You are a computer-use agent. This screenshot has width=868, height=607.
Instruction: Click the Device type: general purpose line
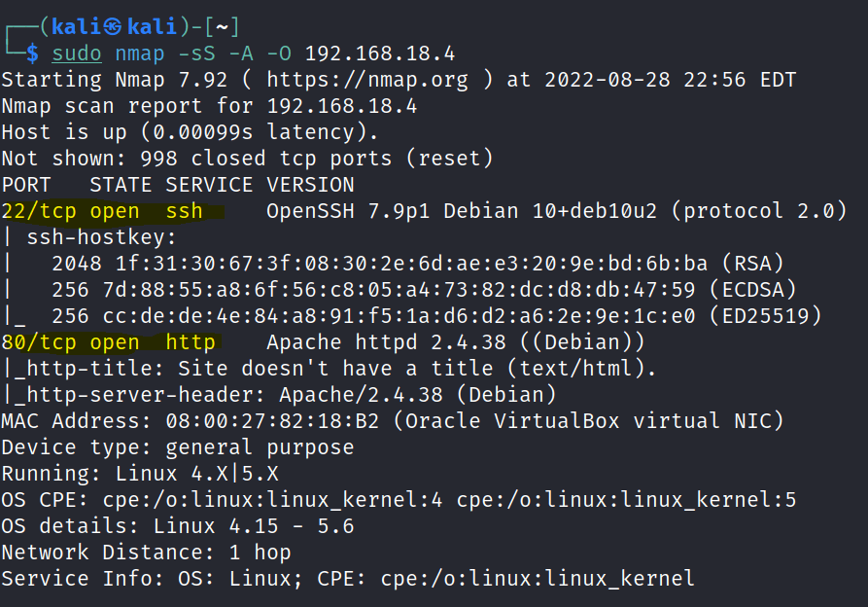pyautogui.click(x=177, y=447)
